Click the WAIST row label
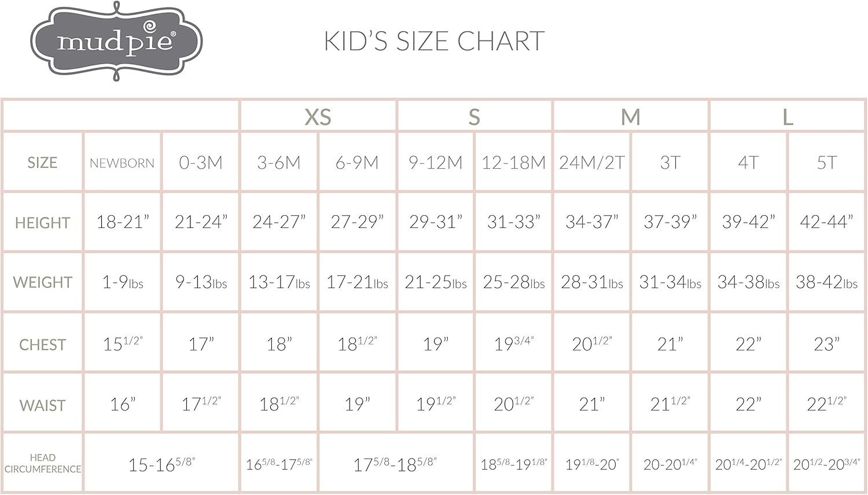This screenshot has width=868, height=495. coord(42,405)
